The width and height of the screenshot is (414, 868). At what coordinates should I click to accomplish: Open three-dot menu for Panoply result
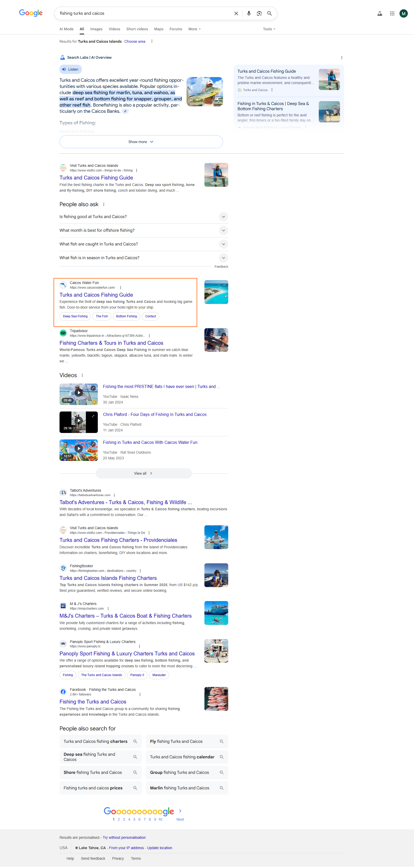(x=139, y=646)
